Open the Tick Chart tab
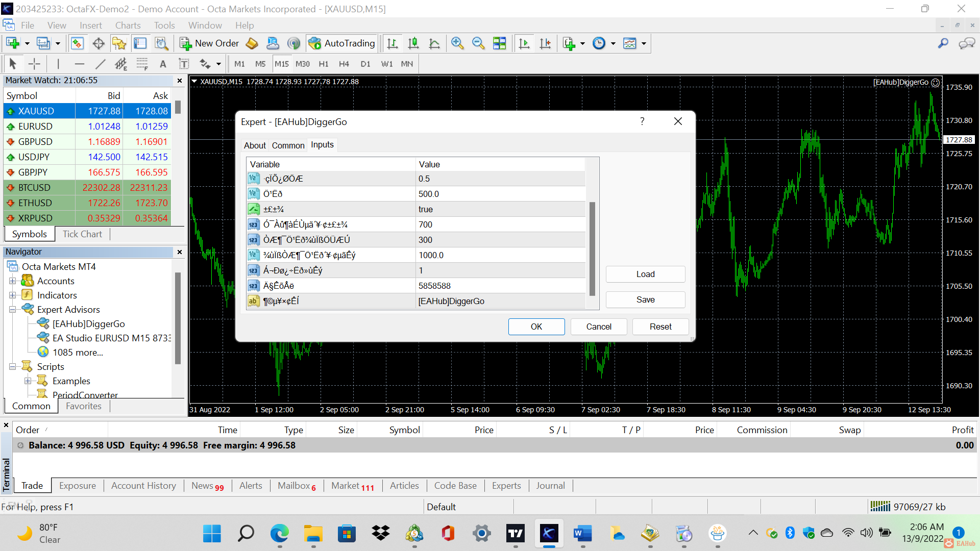This screenshot has height=551, width=980. coord(82,234)
